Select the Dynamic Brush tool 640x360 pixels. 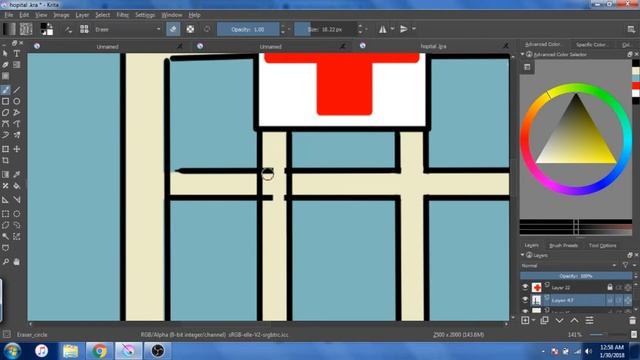point(5,135)
